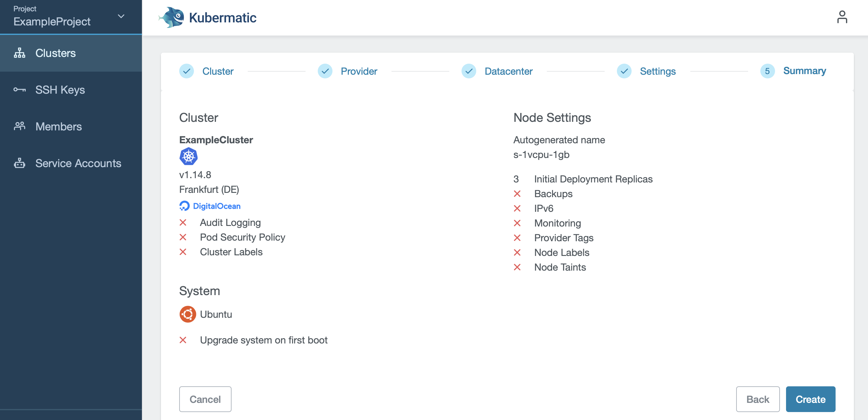The width and height of the screenshot is (868, 420).
Task: Click the Clusters sidebar icon
Action: pos(20,53)
